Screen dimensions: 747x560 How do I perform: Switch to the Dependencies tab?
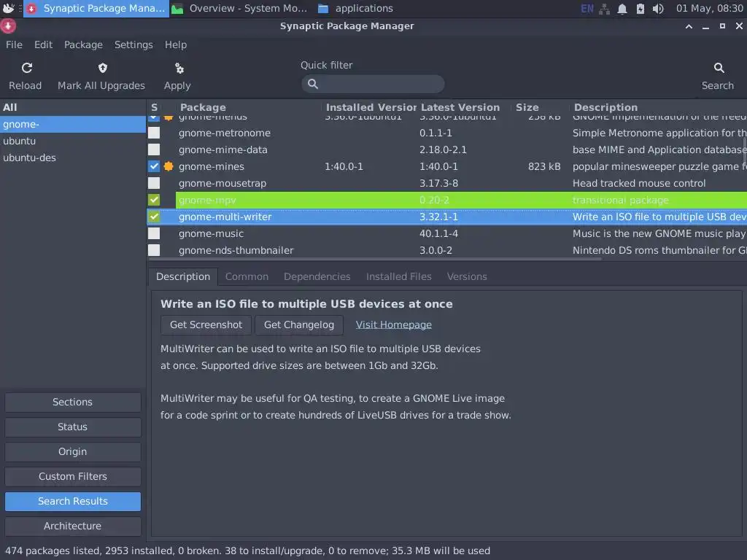pyautogui.click(x=317, y=276)
